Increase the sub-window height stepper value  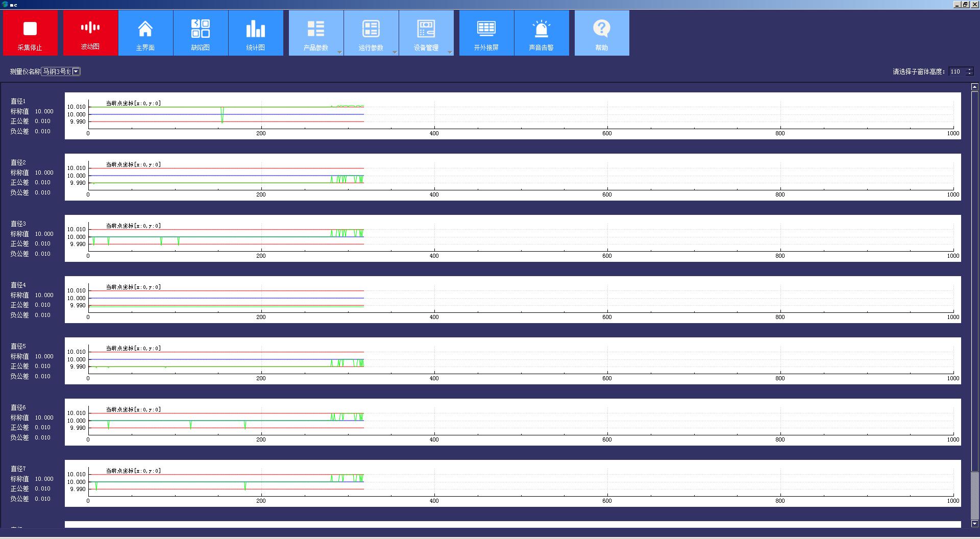(x=970, y=69)
